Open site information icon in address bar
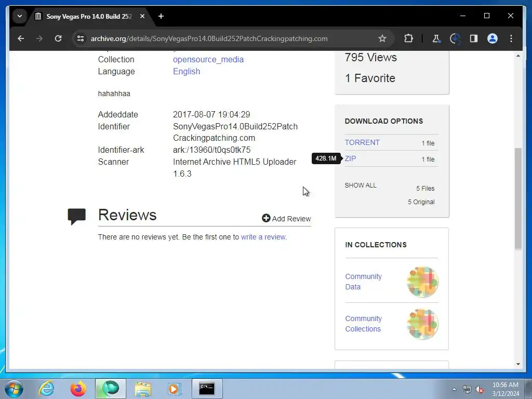The image size is (532, 399). 81,38
